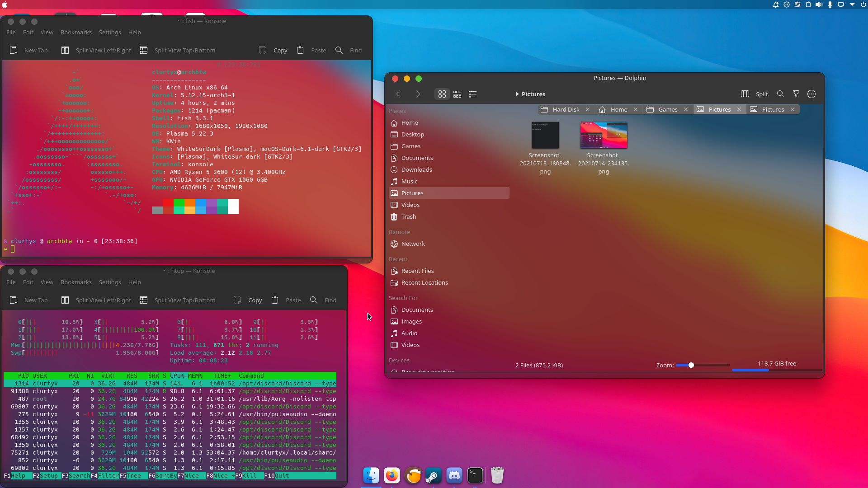Click the microphone icon in the menu bar

830,5
